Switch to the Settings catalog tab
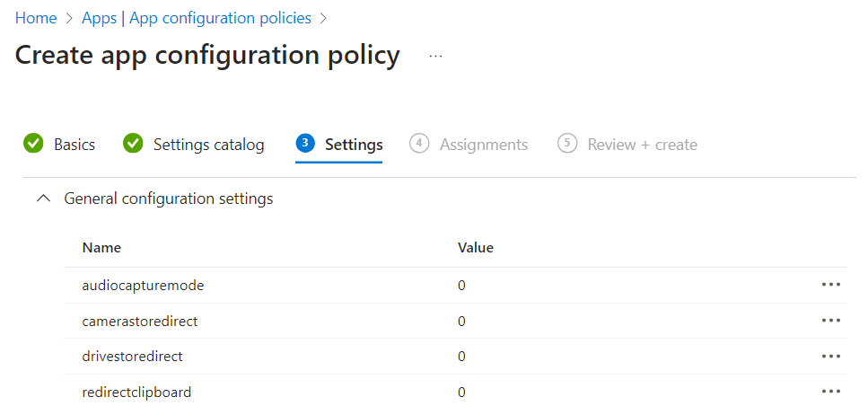 [x=208, y=145]
